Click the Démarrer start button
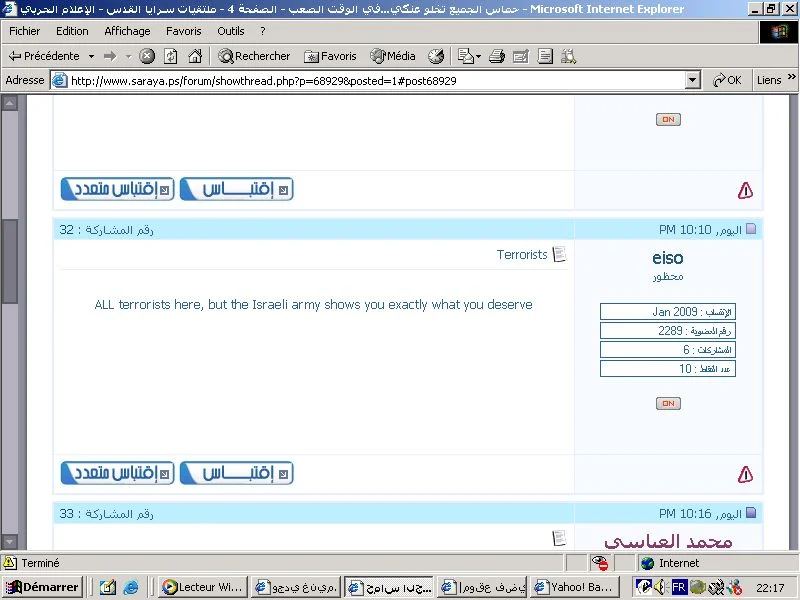Screen dimensions: 800x600 [43, 587]
